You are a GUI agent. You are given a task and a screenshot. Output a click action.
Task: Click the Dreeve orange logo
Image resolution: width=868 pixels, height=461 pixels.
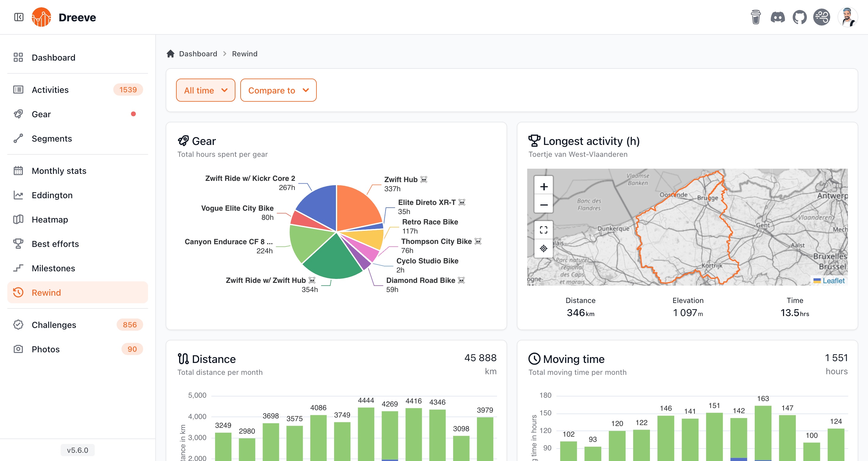[x=41, y=17]
